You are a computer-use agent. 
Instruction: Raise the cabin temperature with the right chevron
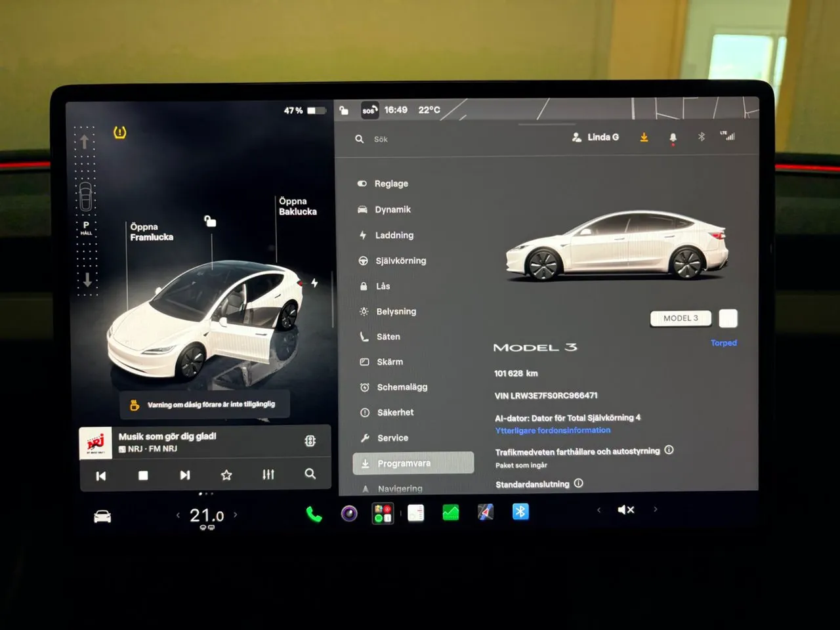click(236, 515)
